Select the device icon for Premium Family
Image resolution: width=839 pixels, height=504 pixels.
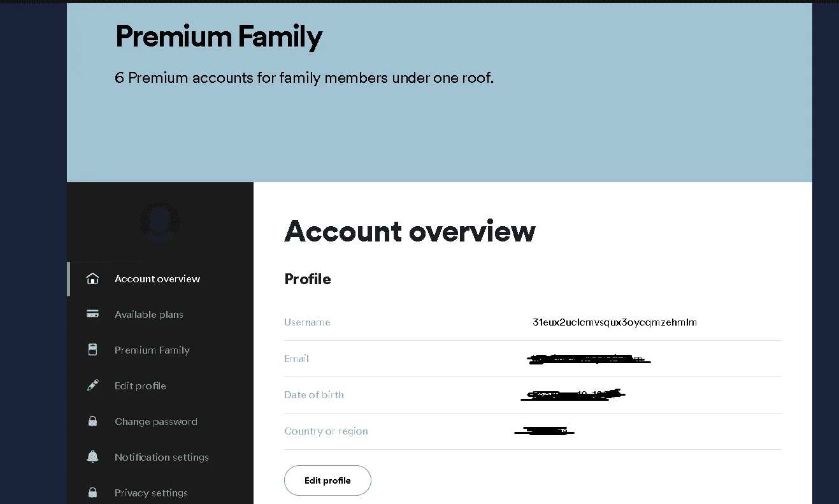pyautogui.click(x=92, y=350)
